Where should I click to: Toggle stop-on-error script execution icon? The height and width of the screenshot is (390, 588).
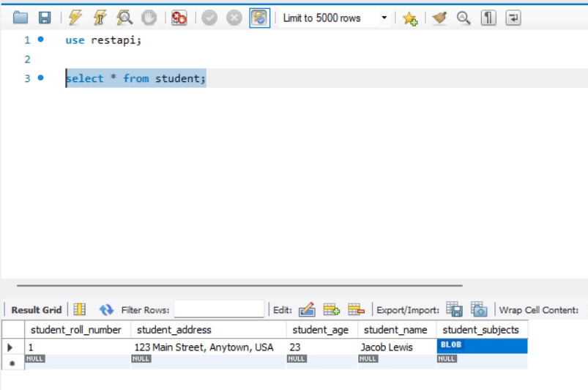point(179,18)
